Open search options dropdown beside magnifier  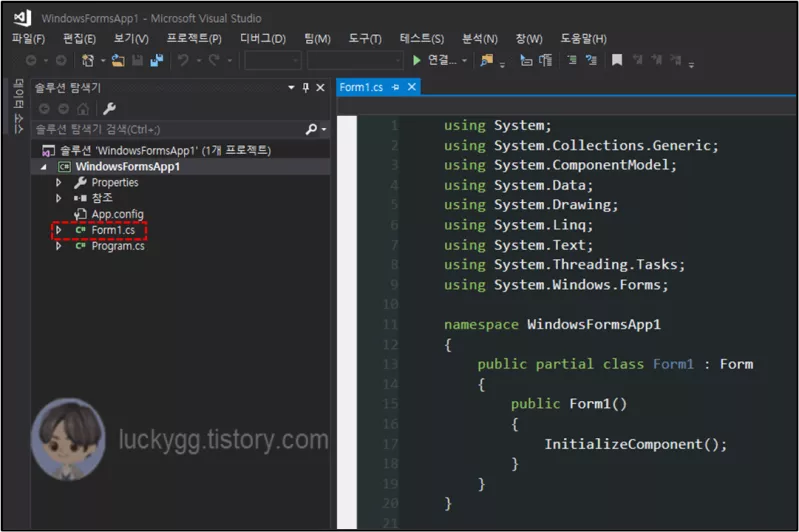coord(324,129)
